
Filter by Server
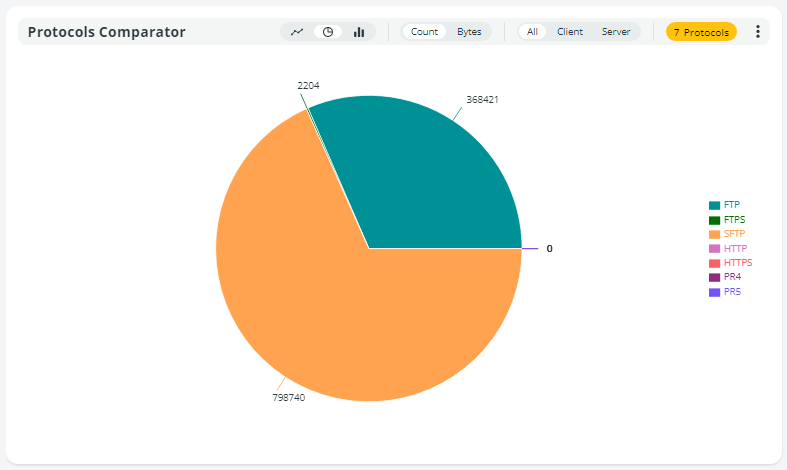(x=616, y=32)
